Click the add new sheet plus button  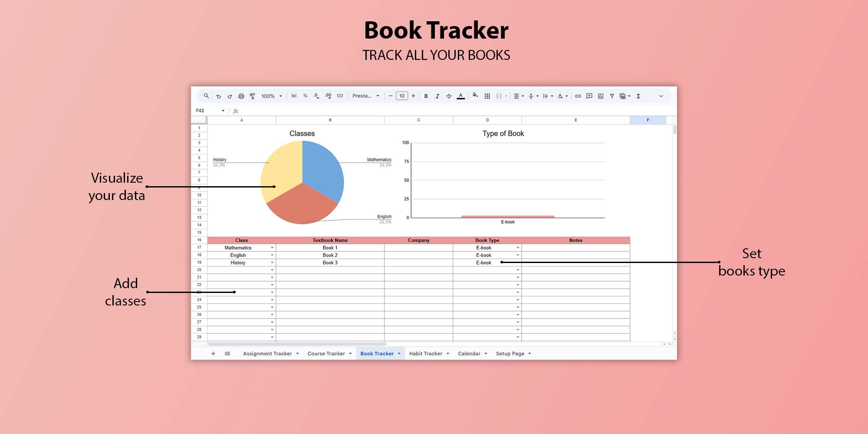coord(213,354)
